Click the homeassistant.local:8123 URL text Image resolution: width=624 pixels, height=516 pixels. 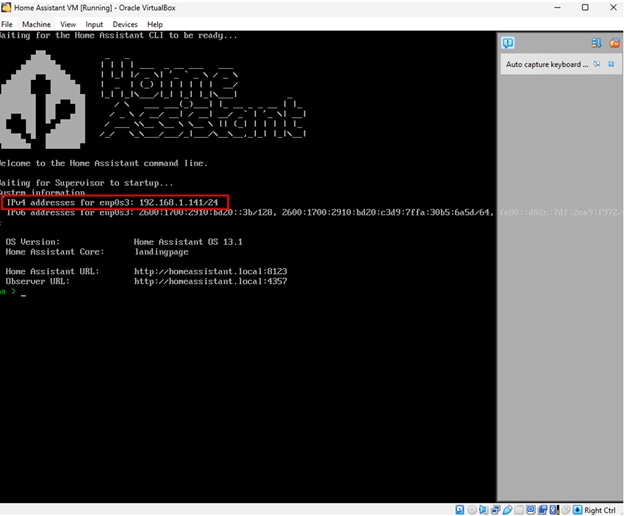point(211,271)
